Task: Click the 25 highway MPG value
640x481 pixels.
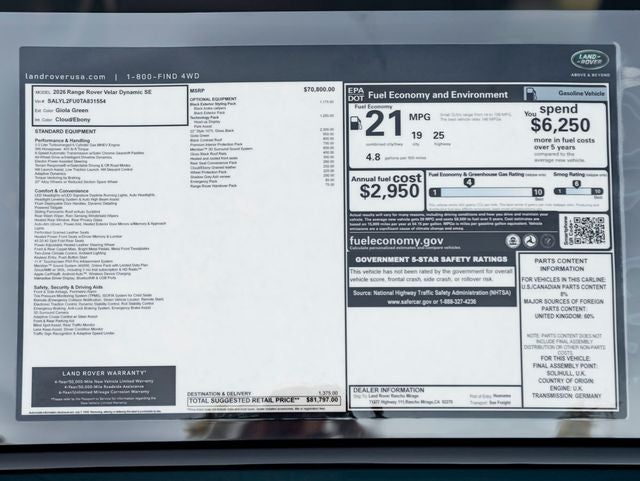Action: [438, 135]
